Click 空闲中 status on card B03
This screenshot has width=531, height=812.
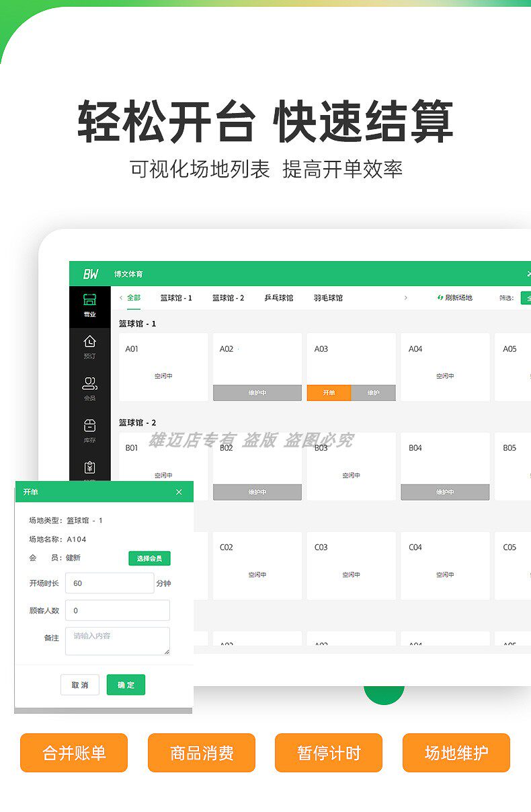coord(351,475)
